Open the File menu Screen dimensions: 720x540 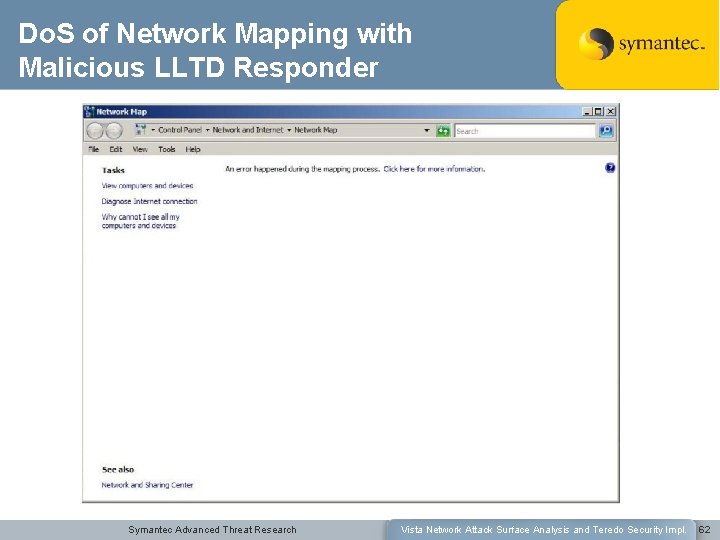coord(93,149)
